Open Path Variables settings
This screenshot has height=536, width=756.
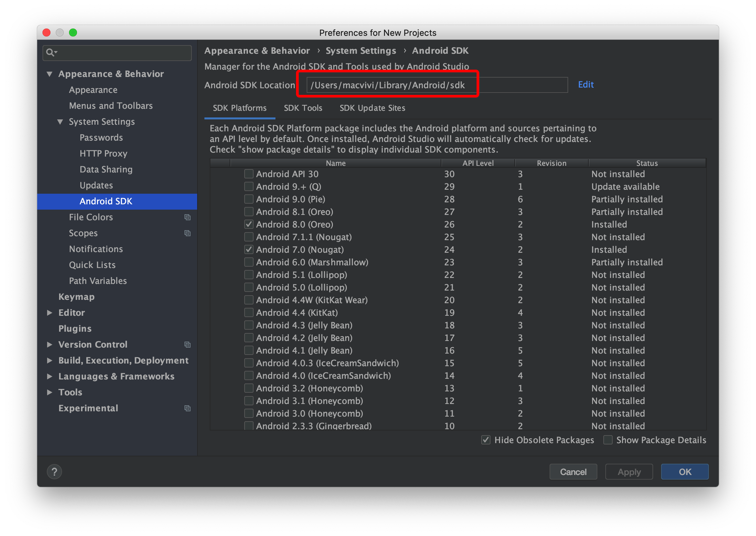click(x=98, y=281)
